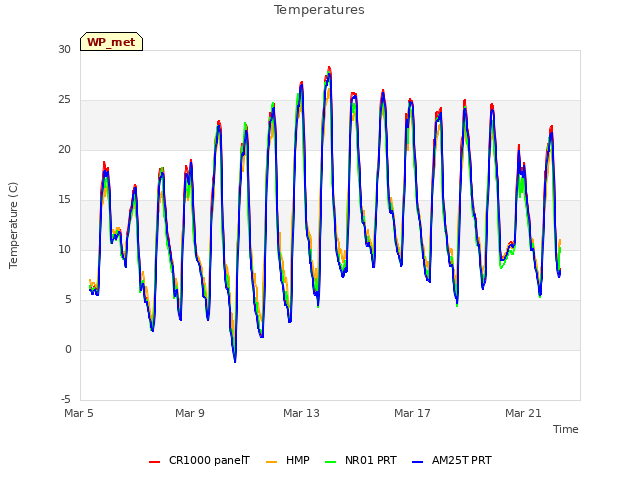Screen dimensions: 640x480
Task: Click the Time x-axis title
Action: (x=566, y=429)
